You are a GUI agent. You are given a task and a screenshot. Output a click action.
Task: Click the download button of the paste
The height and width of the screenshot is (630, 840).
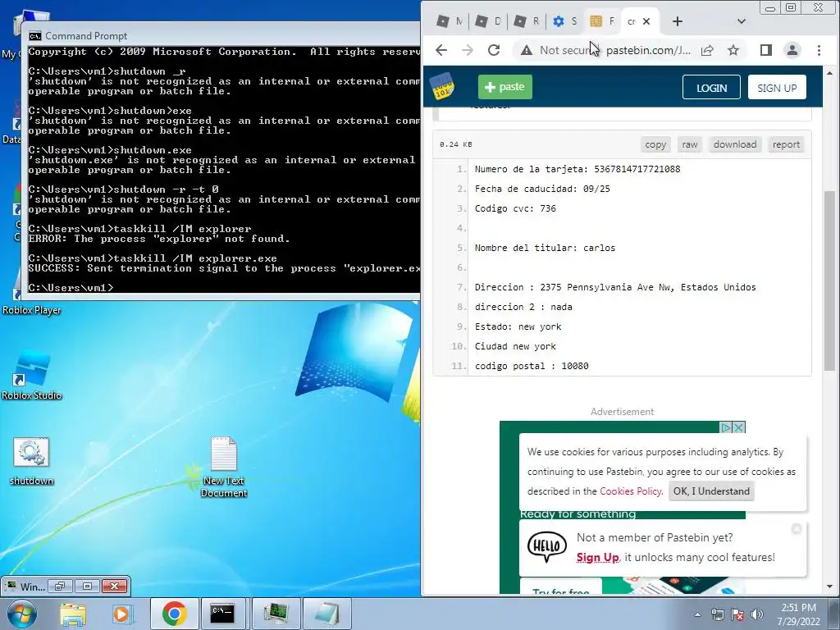[x=735, y=144]
